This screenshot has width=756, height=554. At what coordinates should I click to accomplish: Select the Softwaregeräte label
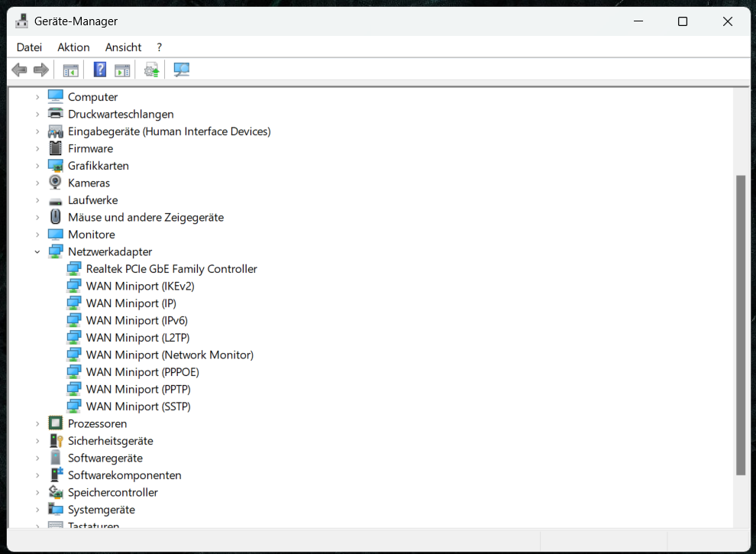pos(105,458)
